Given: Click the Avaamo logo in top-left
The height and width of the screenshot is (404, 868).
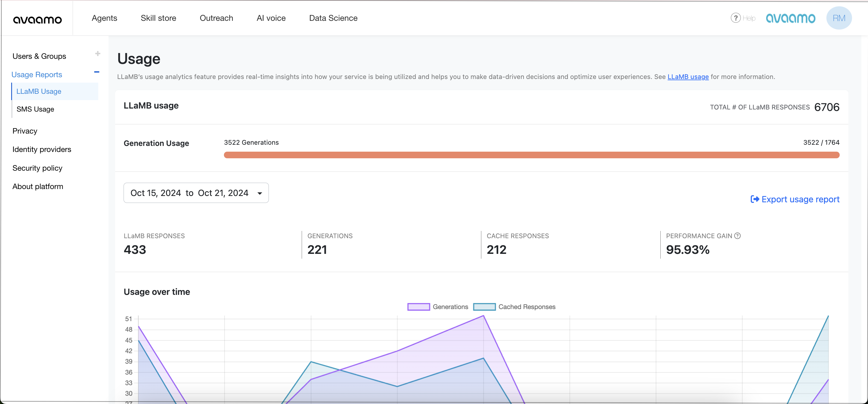Looking at the screenshot, I should tap(37, 20).
